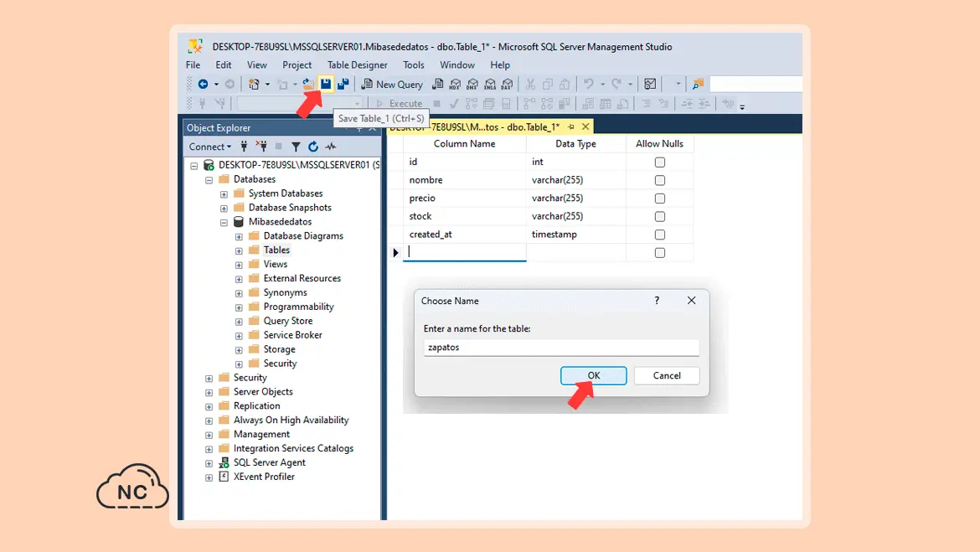Click the DAX query toolbar icon
The width and height of the screenshot is (980, 552).
click(x=508, y=84)
